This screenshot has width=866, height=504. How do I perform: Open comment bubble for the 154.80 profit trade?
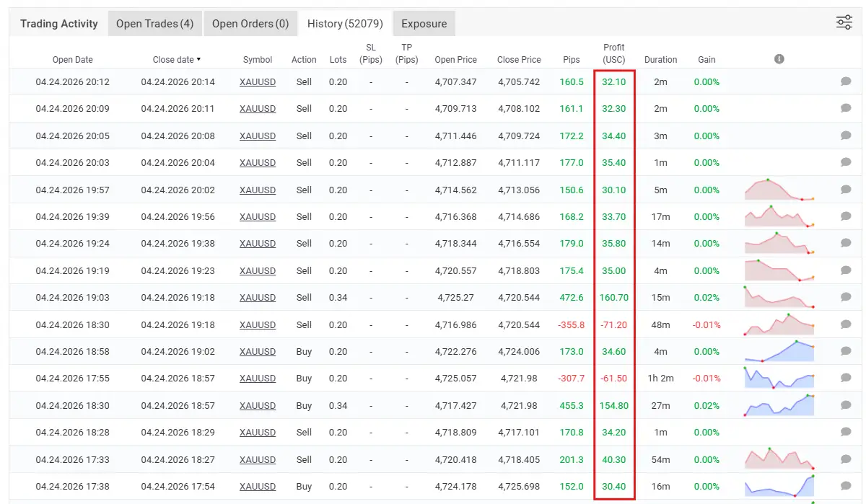(x=846, y=405)
